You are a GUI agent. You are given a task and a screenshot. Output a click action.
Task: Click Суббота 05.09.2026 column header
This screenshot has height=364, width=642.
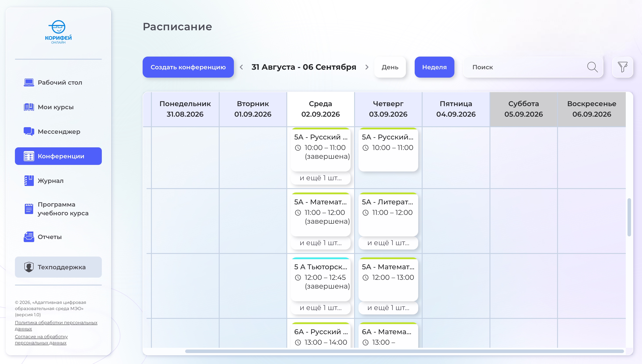[524, 109]
